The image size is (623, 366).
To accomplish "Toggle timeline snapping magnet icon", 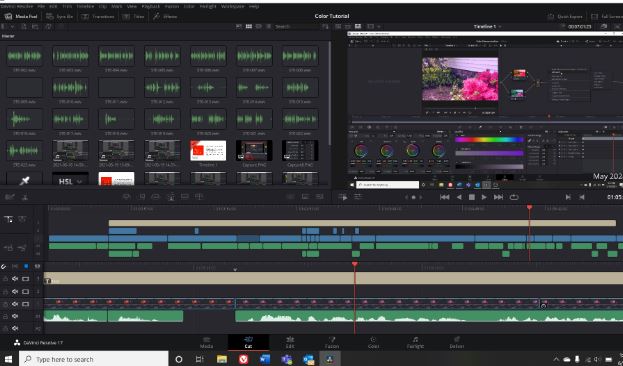I will click(x=4, y=267).
